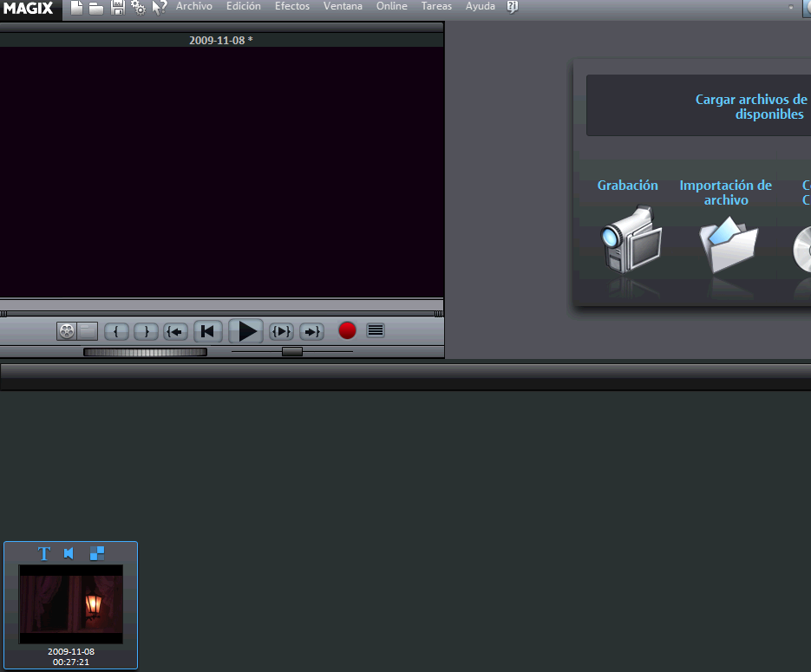This screenshot has height=672, width=811.
Task: Toggle film reel monitor mode
Action: (x=67, y=331)
